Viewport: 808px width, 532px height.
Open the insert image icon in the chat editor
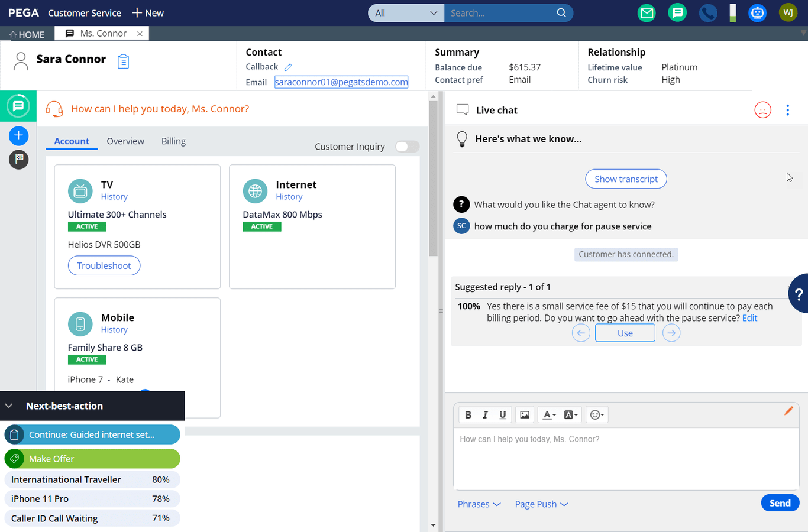tap(524, 414)
